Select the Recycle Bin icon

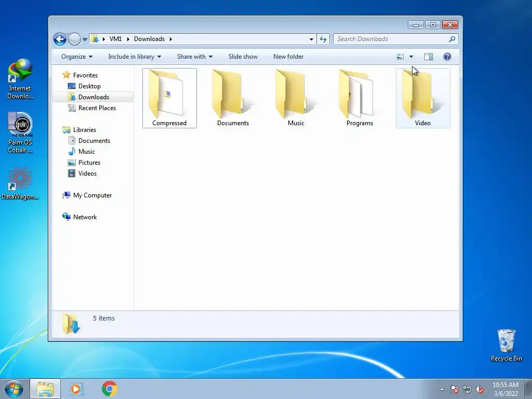click(506, 345)
